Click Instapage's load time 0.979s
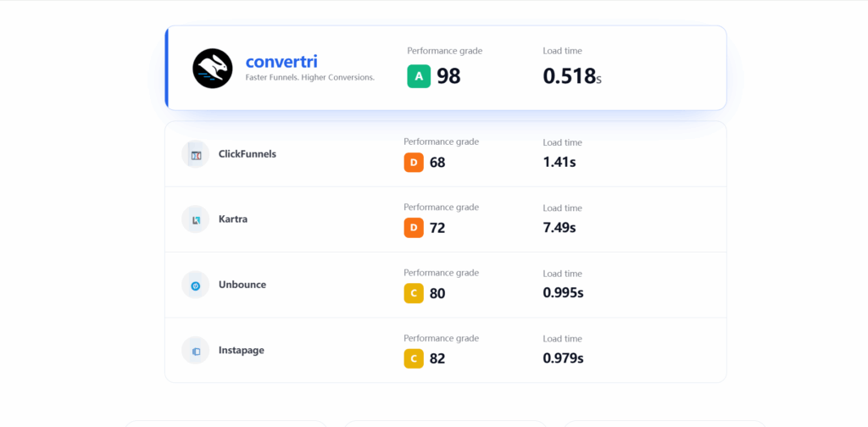The image size is (868, 427). [563, 358]
